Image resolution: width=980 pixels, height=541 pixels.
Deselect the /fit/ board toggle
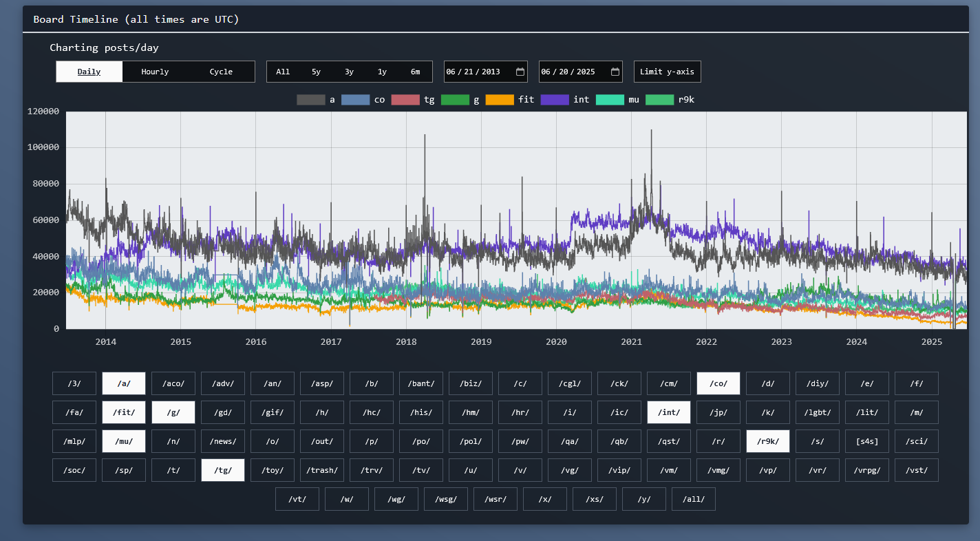click(x=124, y=412)
